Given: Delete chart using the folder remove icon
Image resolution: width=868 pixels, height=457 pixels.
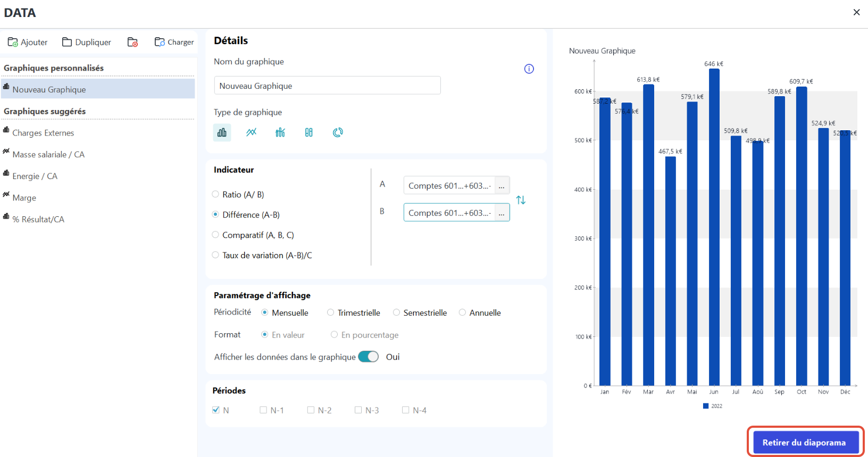Looking at the screenshot, I should [x=132, y=42].
